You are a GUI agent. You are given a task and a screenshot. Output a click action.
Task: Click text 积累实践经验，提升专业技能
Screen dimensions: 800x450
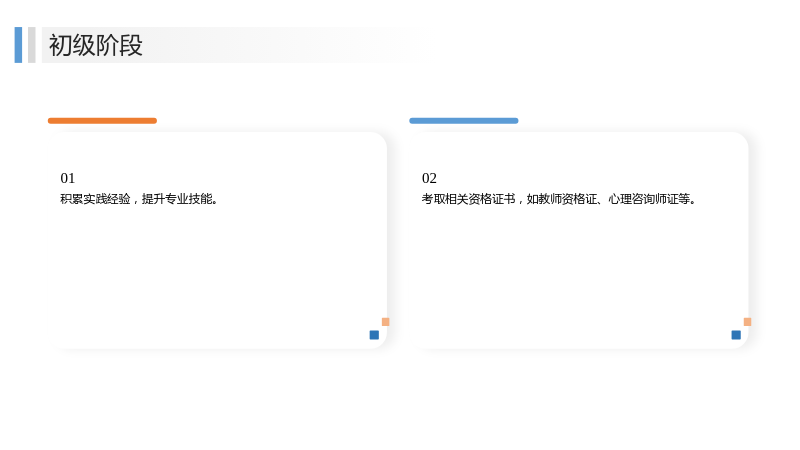[139, 199]
